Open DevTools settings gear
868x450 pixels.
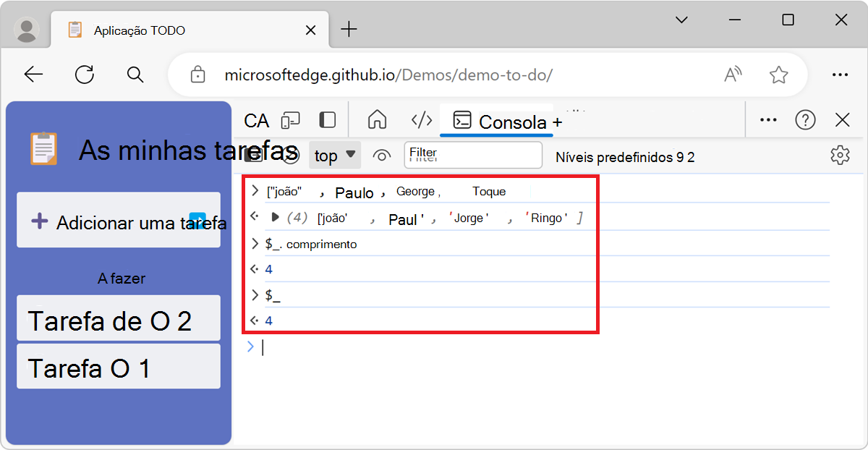pyautogui.click(x=840, y=155)
